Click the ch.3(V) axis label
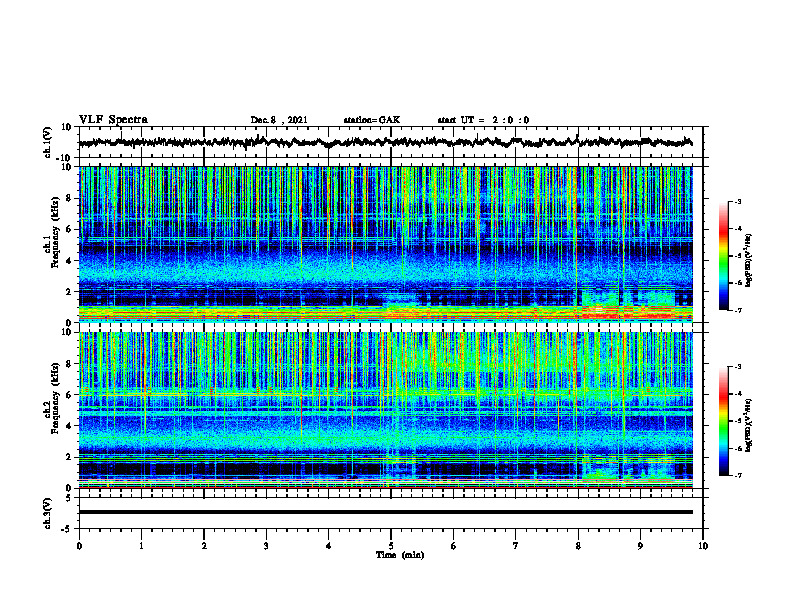Screen dimensions: 792x612 coord(48,513)
